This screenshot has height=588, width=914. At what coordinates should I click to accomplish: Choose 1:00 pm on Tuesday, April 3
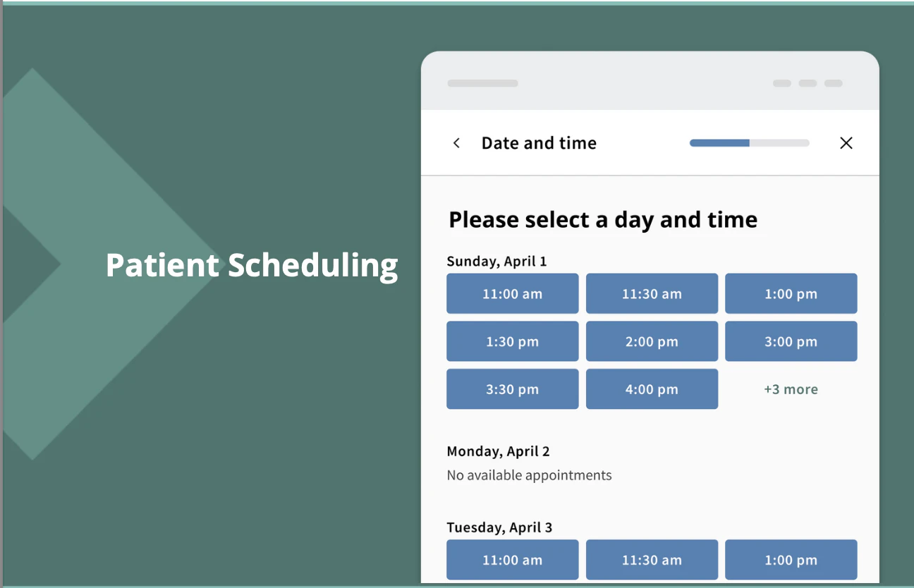coord(791,561)
